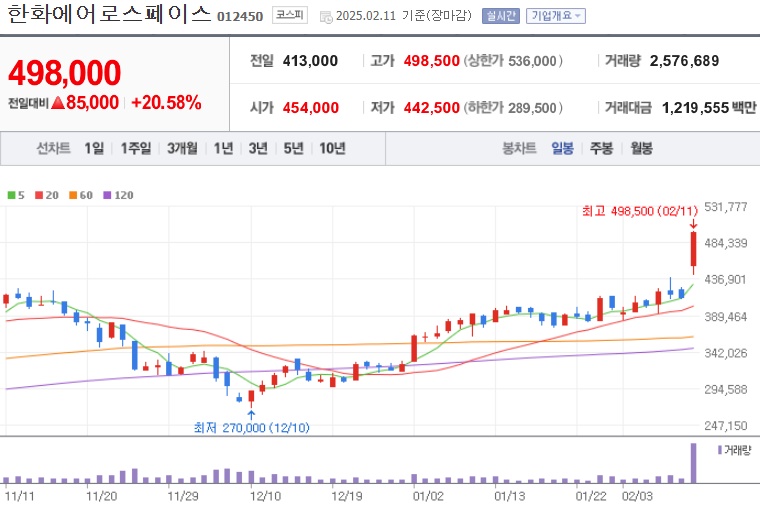
Task: Click the 거래량 value 2,576,689
Action: coord(684,61)
